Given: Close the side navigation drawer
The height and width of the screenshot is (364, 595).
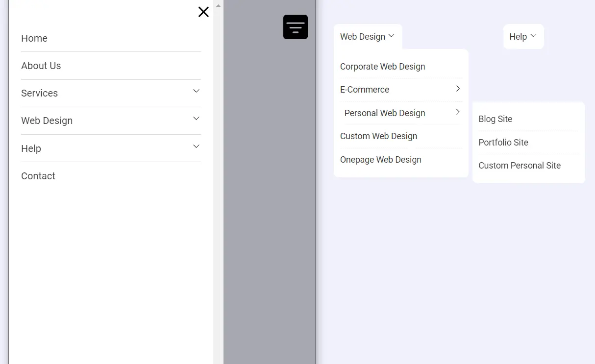Looking at the screenshot, I should [x=203, y=12].
